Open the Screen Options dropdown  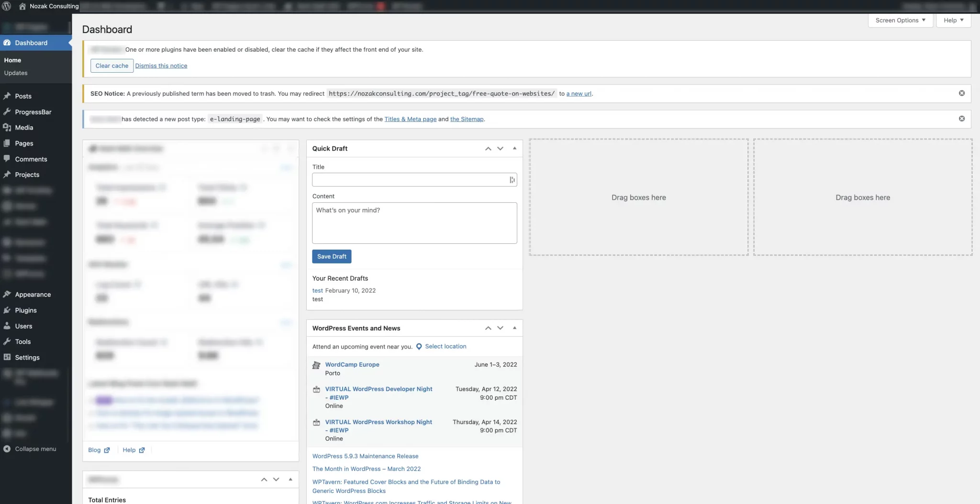tap(900, 21)
